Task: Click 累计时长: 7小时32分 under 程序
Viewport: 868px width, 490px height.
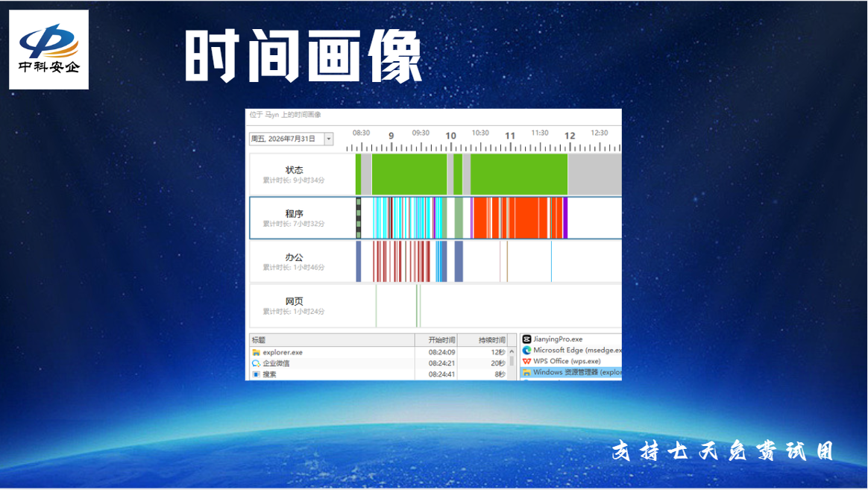Action: point(293,224)
